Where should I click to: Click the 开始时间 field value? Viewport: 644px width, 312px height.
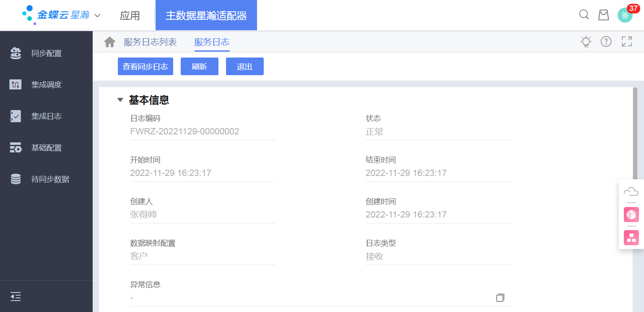(x=203, y=173)
